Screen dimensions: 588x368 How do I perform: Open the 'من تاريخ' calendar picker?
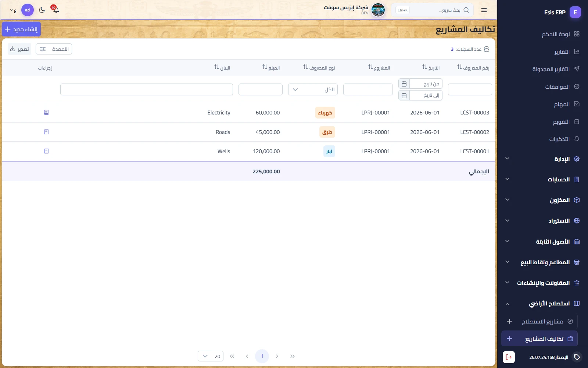pyautogui.click(x=404, y=84)
